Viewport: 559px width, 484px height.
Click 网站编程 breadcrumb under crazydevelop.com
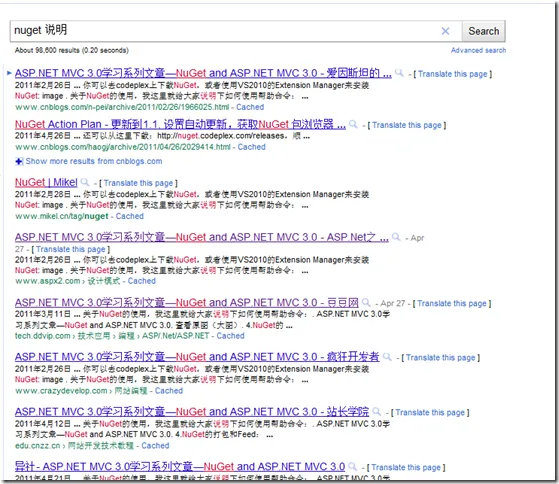(x=130, y=391)
